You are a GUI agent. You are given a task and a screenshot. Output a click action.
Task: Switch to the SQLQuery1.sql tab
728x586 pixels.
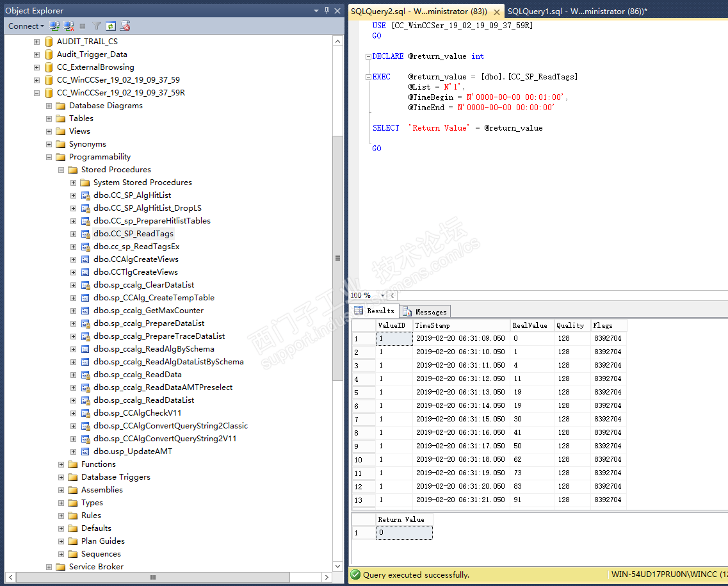pyautogui.click(x=577, y=11)
